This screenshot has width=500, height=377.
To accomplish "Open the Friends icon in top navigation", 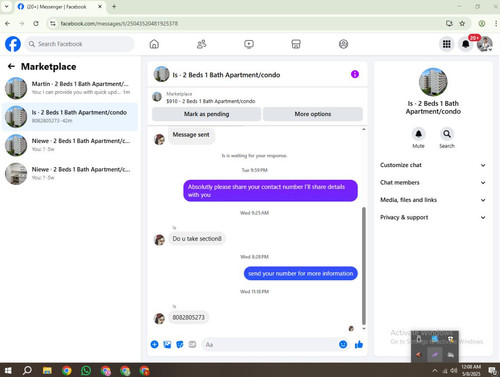I will coord(201,44).
